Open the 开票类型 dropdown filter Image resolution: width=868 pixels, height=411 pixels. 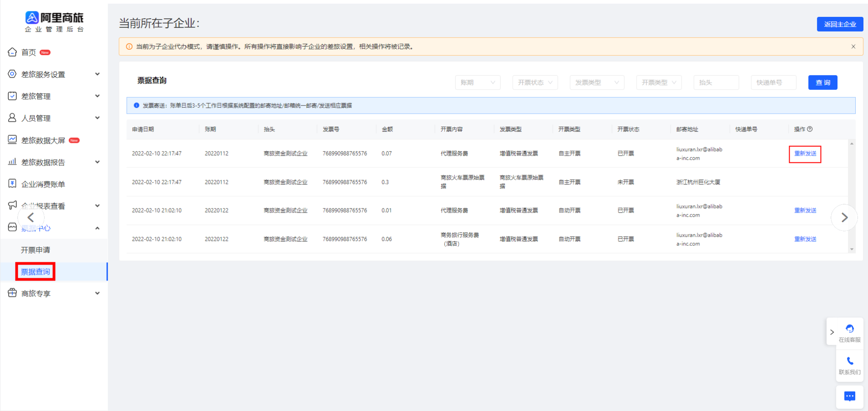659,83
